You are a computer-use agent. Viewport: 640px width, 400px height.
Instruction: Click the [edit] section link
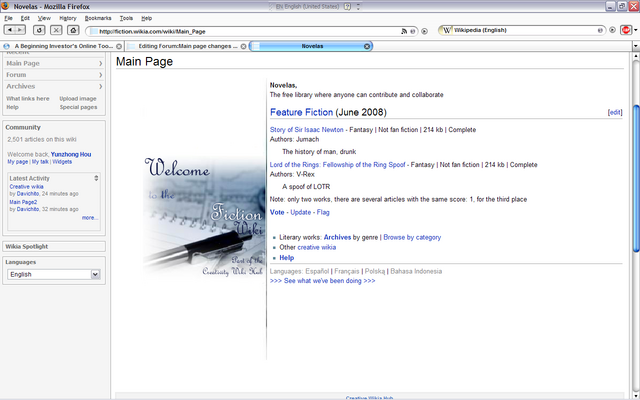[615, 112]
